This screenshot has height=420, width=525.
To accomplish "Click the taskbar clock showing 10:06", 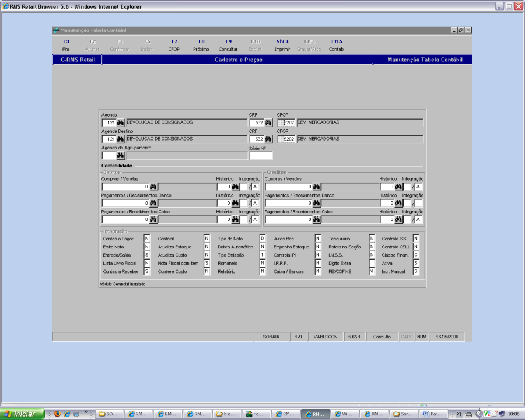I will tap(513, 414).
